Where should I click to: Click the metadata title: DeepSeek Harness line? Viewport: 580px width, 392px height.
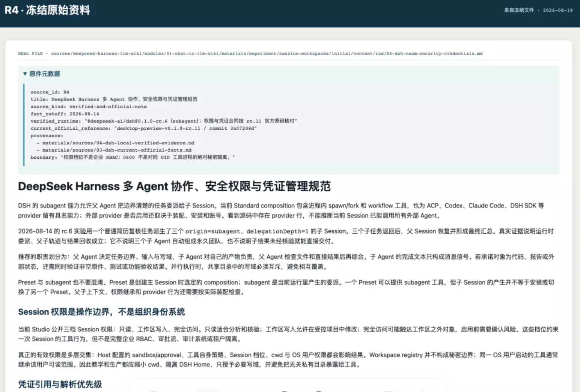pyautogui.click(x=114, y=99)
